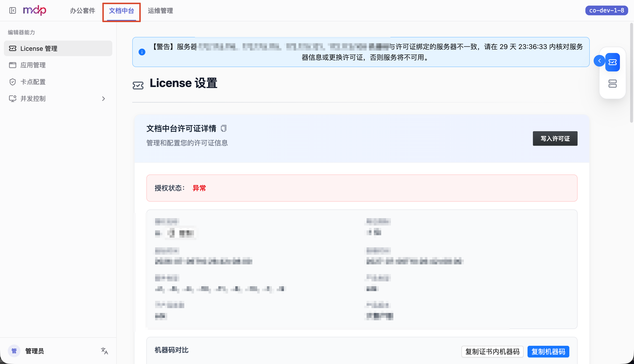Select the 文档中台 tab
This screenshot has height=364, width=634.
[x=122, y=11]
